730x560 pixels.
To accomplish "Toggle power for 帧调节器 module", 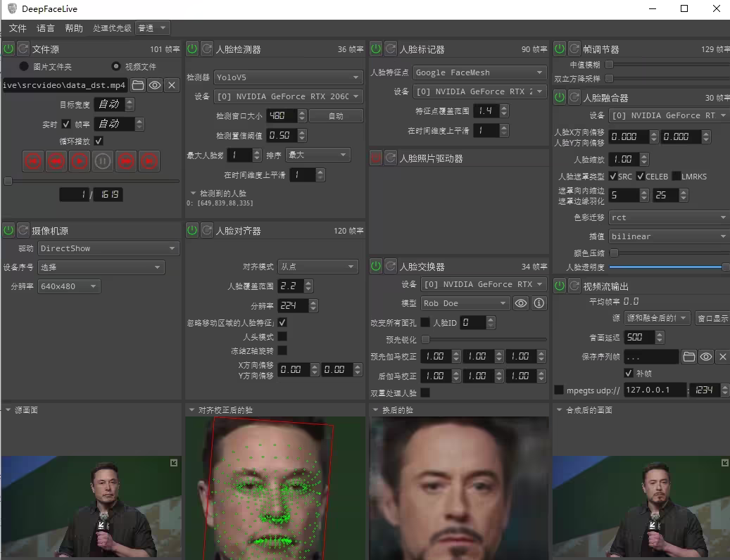I will tap(560, 49).
